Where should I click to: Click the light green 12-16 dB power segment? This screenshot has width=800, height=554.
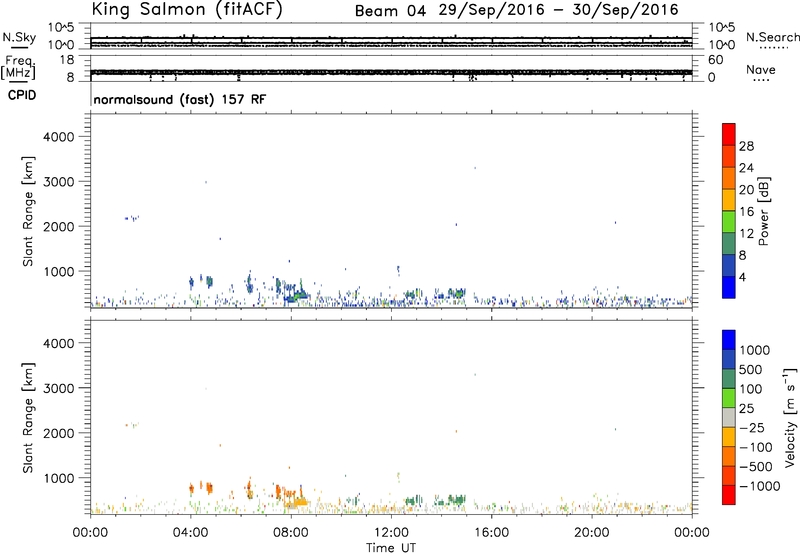coord(729,221)
